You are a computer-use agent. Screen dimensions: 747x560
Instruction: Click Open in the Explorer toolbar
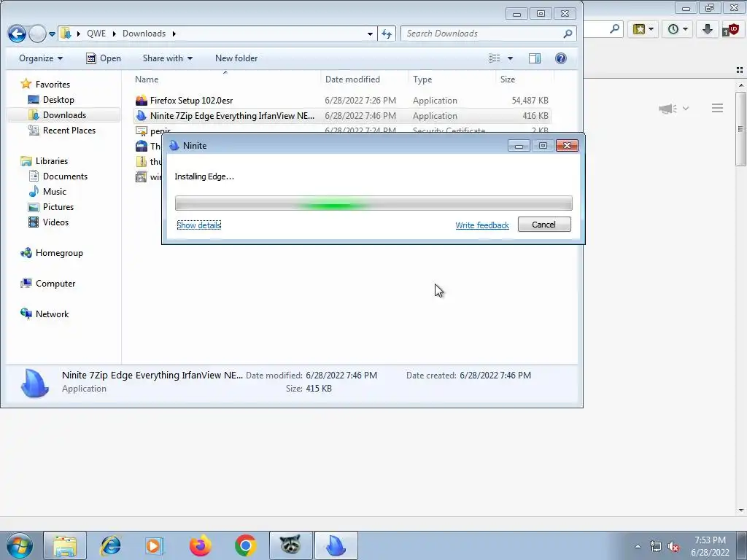click(x=104, y=58)
